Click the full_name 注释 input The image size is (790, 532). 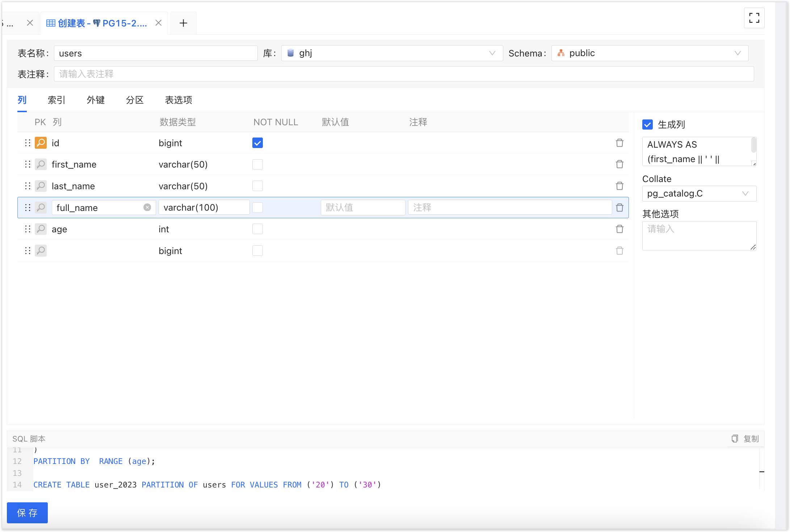[x=510, y=207]
